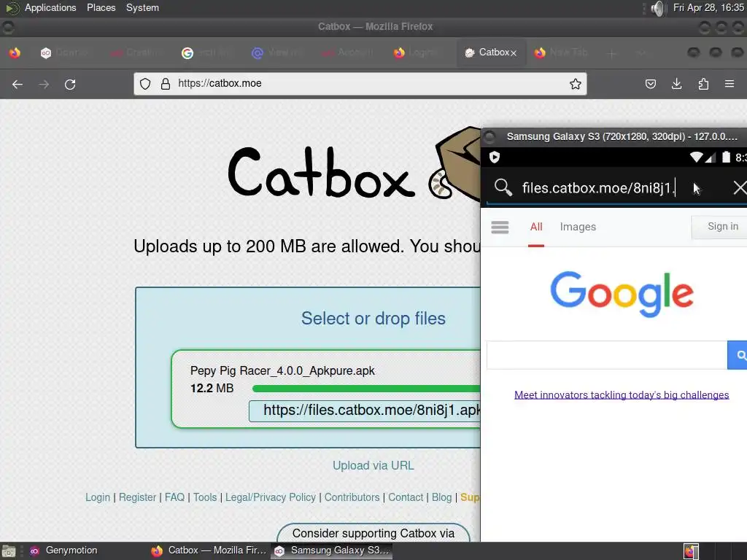Click the Google logo in emulator
Viewport: 747px width, 560px height.
(622, 293)
